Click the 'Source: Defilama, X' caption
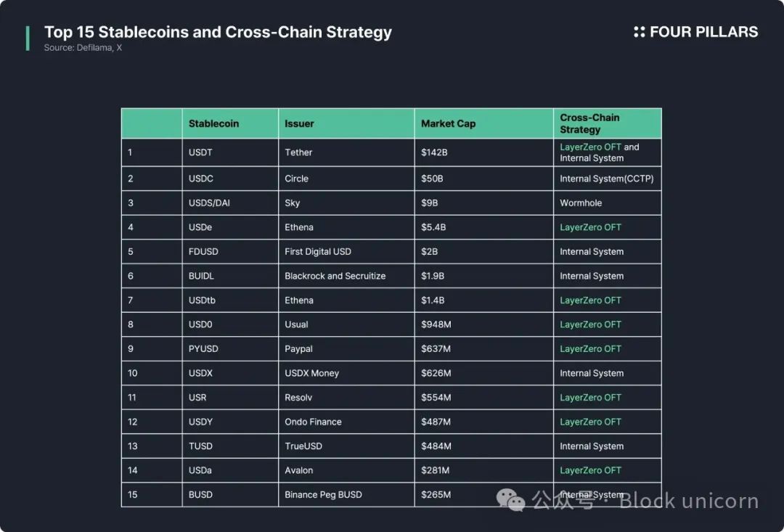Image resolution: width=784 pixels, height=532 pixels. 83,48
